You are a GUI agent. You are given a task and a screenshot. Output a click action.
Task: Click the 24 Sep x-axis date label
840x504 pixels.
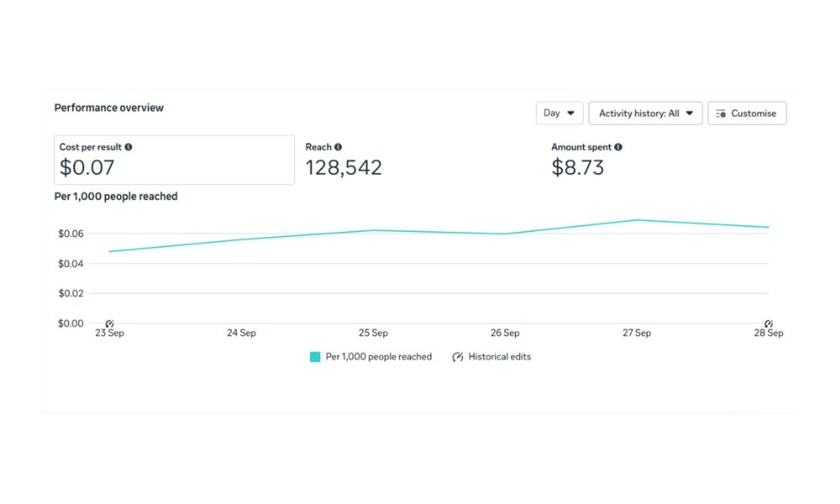[x=241, y=333]
